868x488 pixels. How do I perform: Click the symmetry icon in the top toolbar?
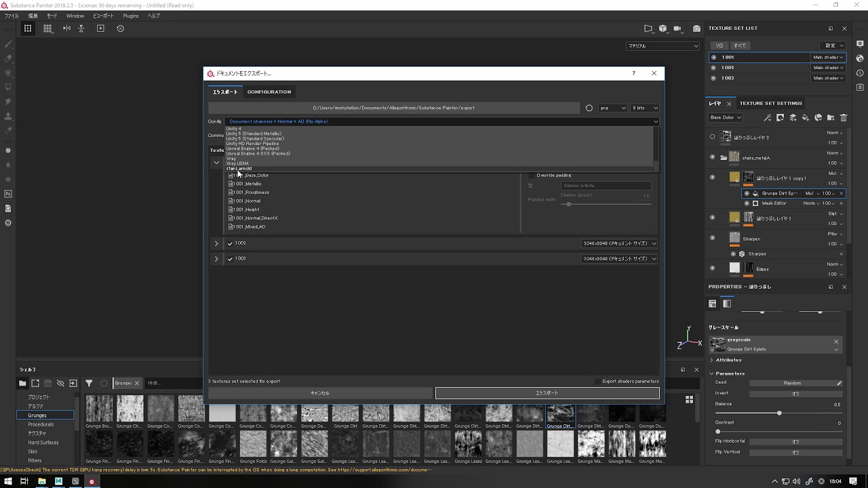pyautogui.click(x=66, y=28)
